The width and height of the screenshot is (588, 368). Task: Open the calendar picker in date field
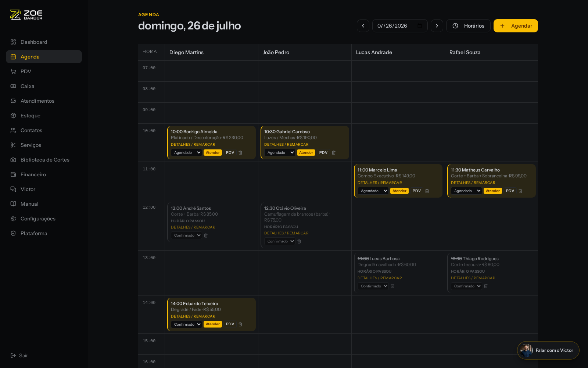pos(420,26)
